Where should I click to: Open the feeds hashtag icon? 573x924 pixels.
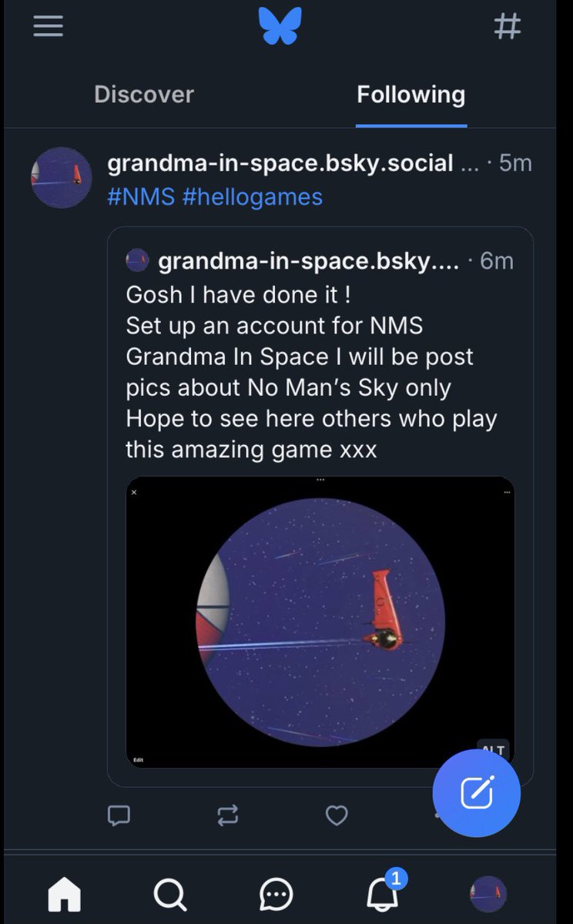[507, 26]
